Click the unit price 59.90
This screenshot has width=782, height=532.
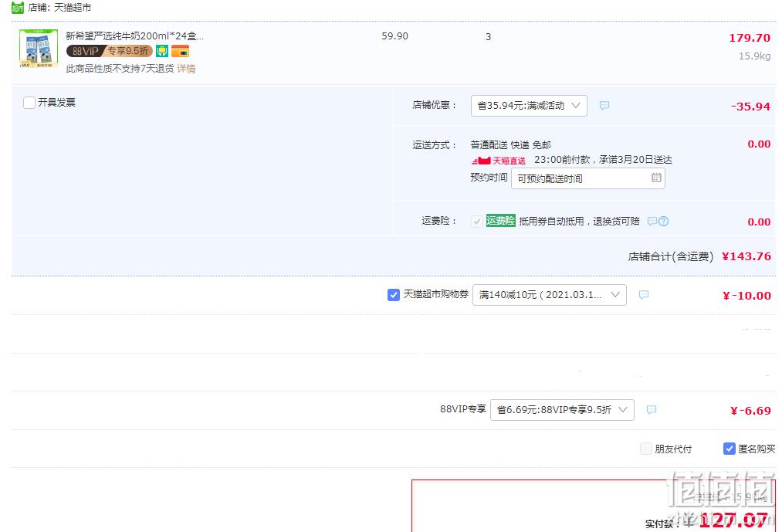click(x=395, y=36)
